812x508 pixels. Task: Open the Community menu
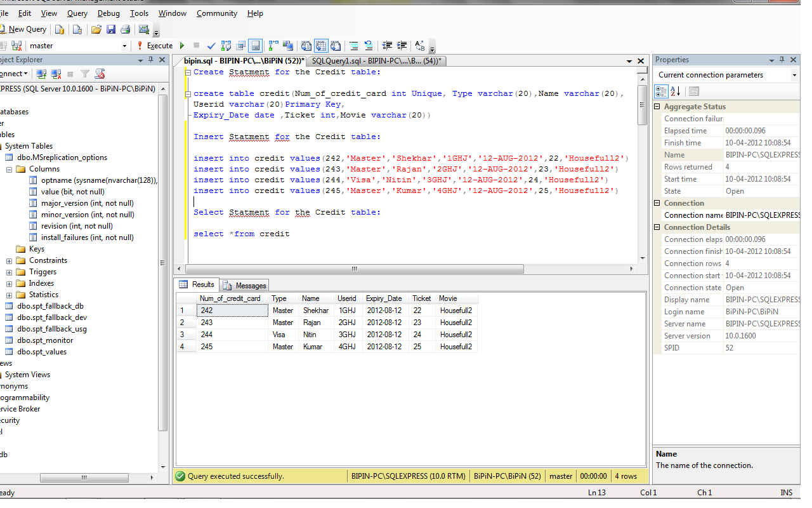(216, 13)
